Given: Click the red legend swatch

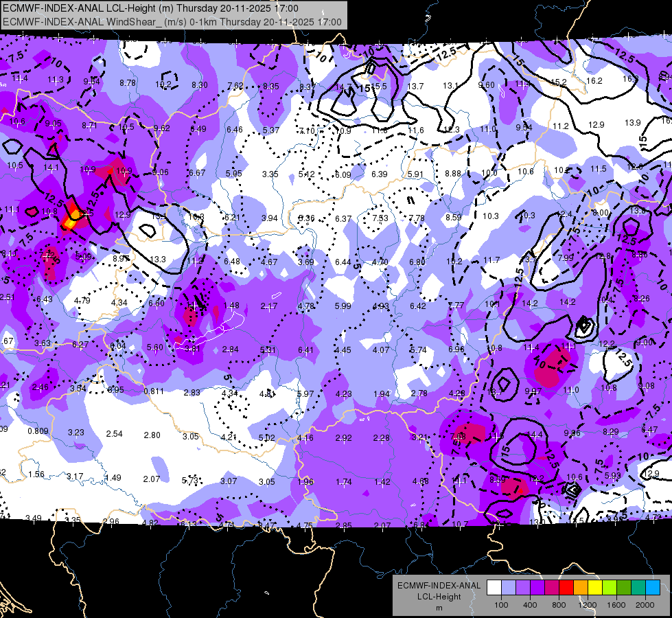Looking at the screenshot, I should pos(566,588).
